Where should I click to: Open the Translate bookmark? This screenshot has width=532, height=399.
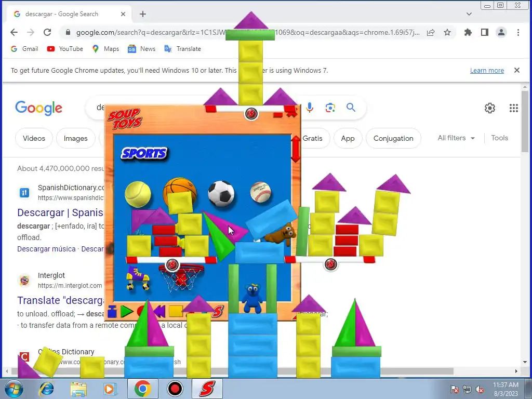182,49
